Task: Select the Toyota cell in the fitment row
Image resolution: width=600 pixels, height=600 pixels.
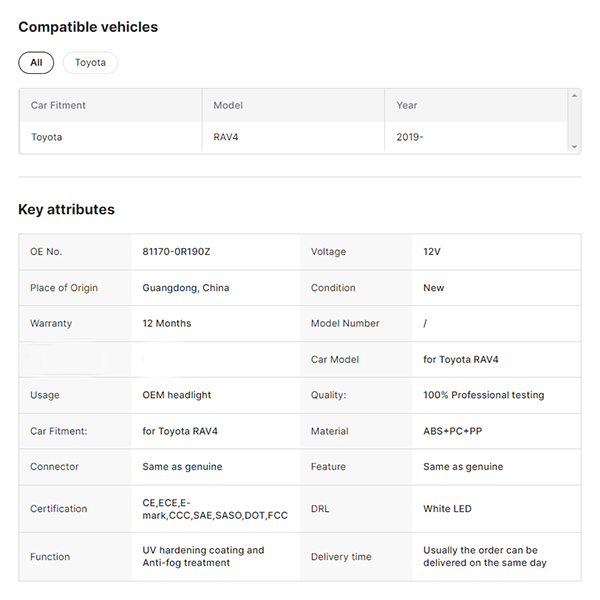Action: click(46, 137)
